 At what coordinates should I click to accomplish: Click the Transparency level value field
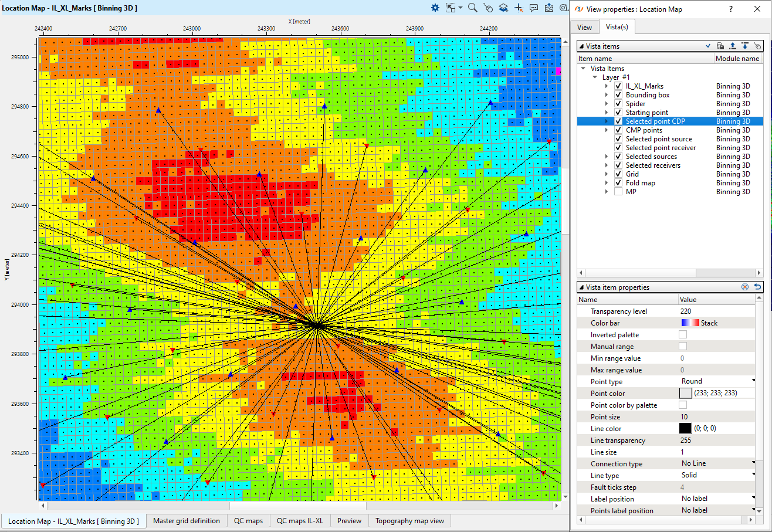pos(716,311)
